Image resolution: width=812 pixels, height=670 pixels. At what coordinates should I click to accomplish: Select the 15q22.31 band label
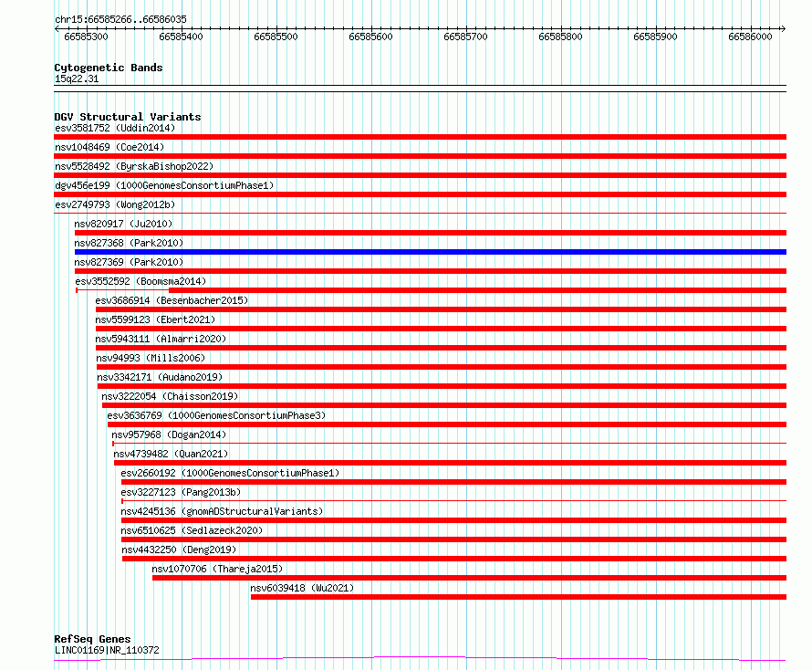(x=77, y=79)
